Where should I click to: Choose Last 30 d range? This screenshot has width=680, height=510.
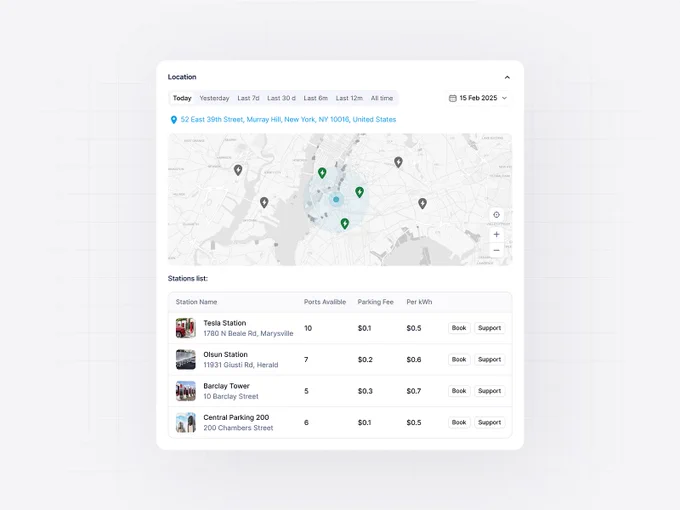click(x=281, y=98)
